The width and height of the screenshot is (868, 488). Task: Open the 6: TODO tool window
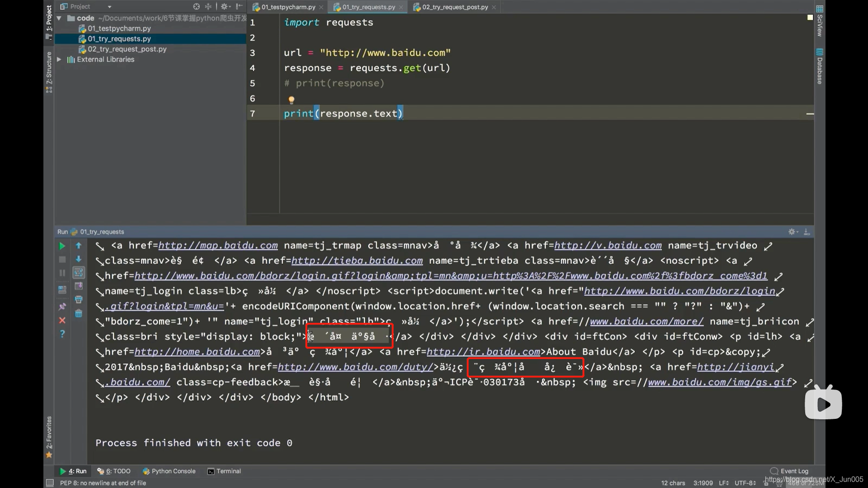pyautogui.click(x=114, y=471)
